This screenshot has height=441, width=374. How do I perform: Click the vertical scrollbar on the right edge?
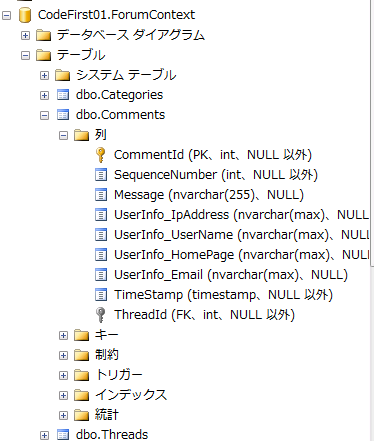click(372, 133)
